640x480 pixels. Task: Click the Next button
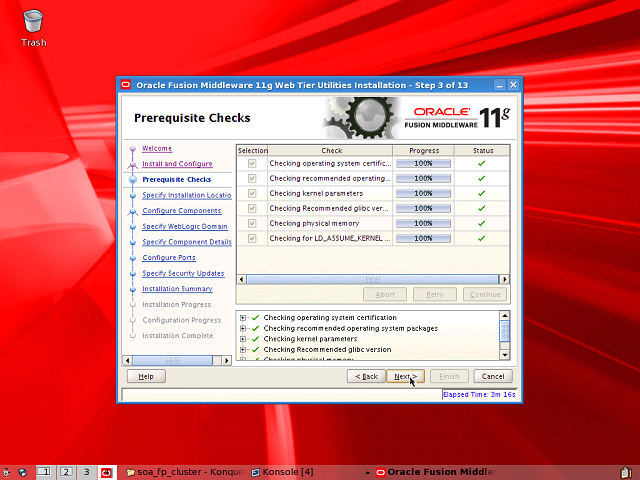(405, 376)
